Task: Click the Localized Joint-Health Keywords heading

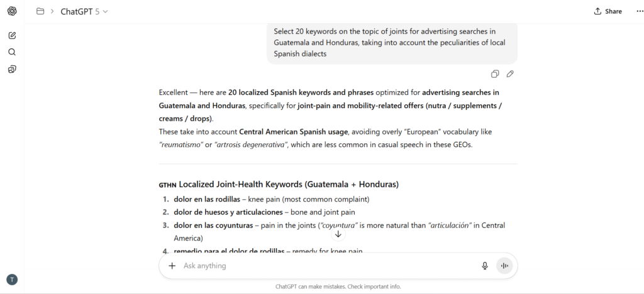Action: 289,185
